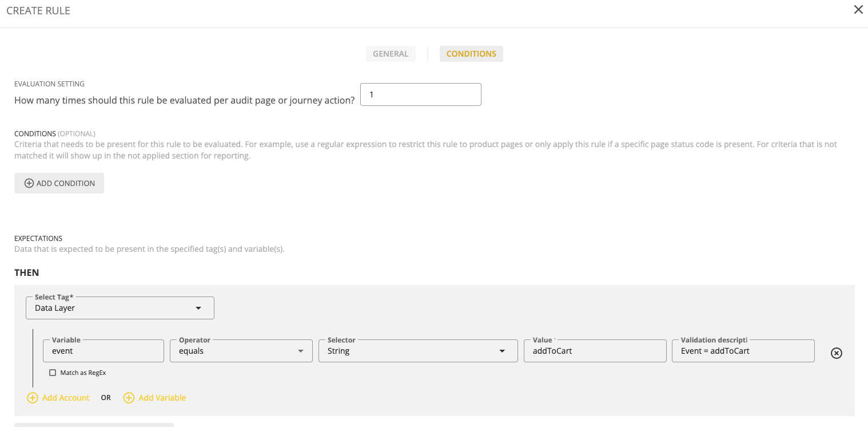The height and width of the screenshot is (427, 868).
Task: Click the arrow in the Data Layer field
Action: (x=198, y=308)
